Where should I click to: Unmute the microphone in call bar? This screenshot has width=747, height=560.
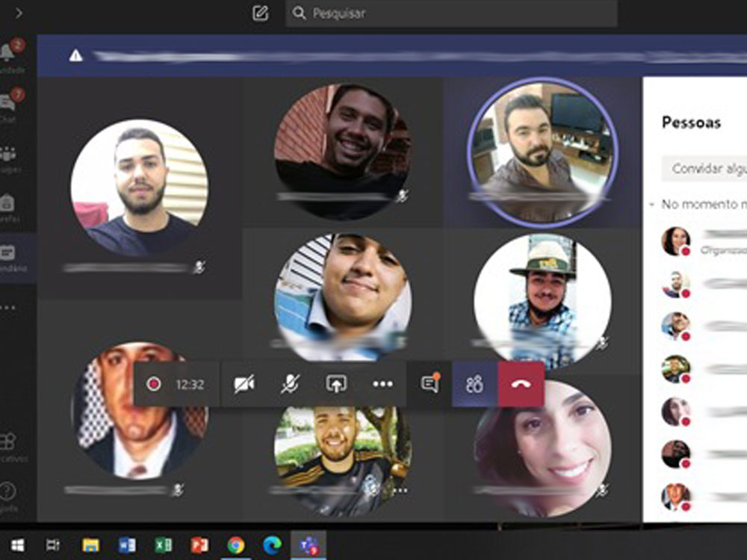click(x=290, y=384)
